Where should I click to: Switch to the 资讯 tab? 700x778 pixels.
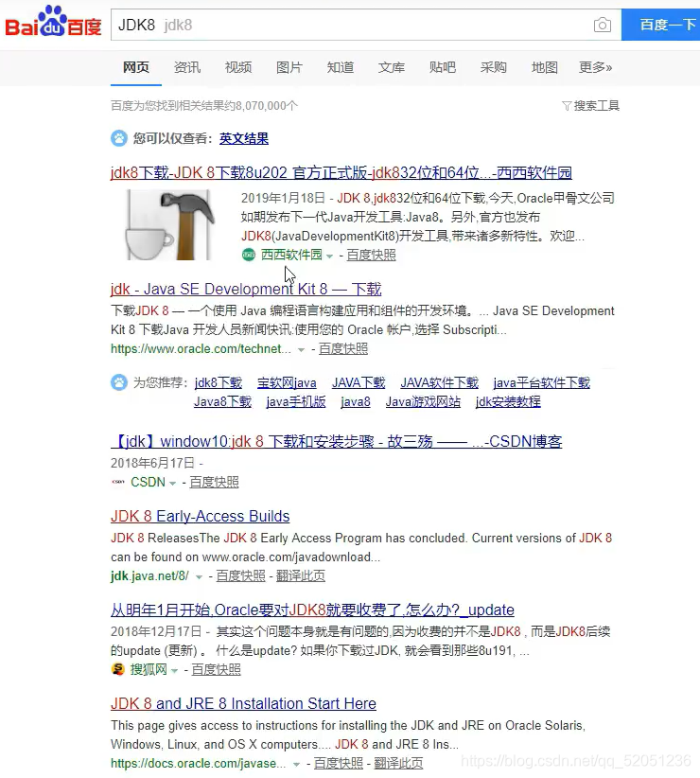point(187,67)
